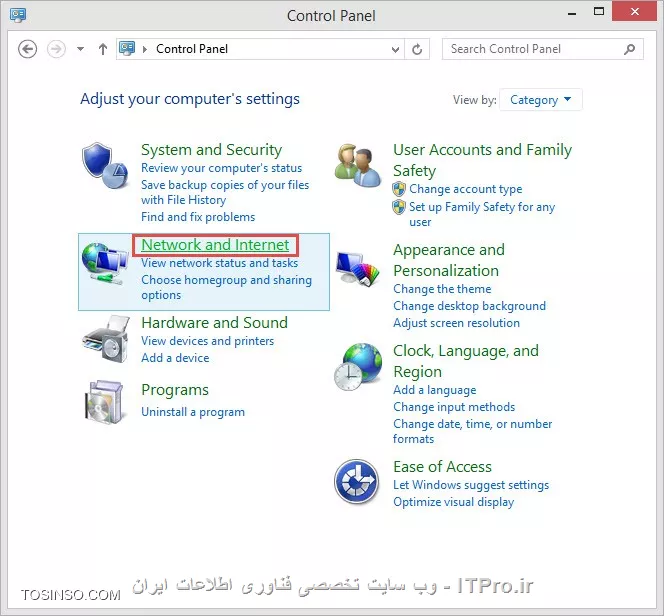Image resolution: width=664 pixels, height=616 pixels.
Task: Open the Clock, Language, and Region globe icon
Action: [x=358, y=367]
